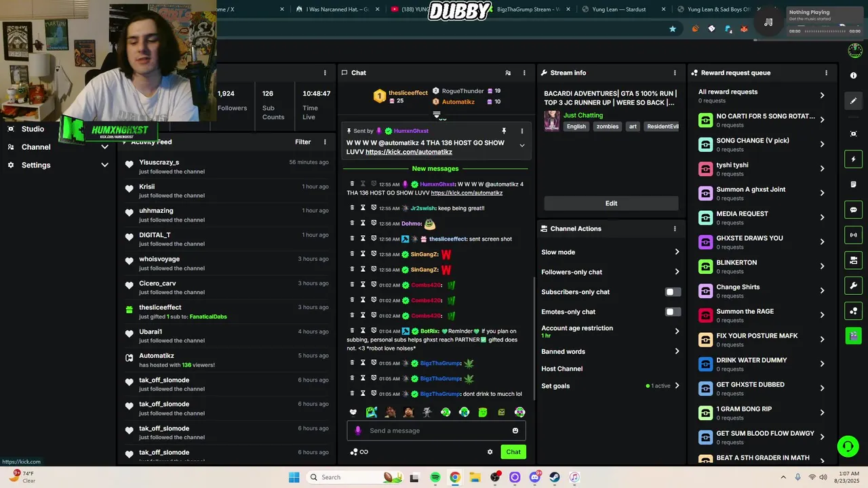Screen dimensions: 868x488
Task: Open Reward request queue options menu
Action: coord(826,73)
